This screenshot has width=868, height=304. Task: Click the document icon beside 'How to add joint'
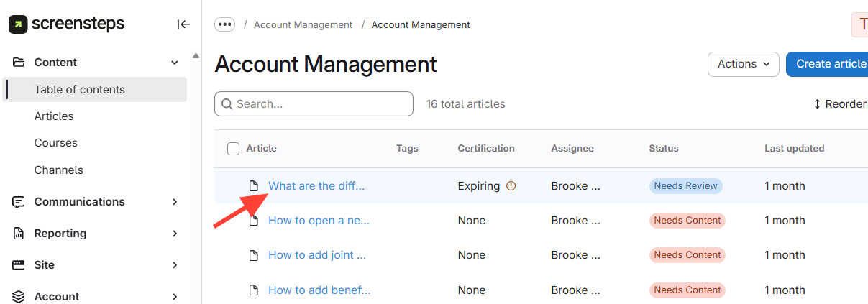coord(253,255)
